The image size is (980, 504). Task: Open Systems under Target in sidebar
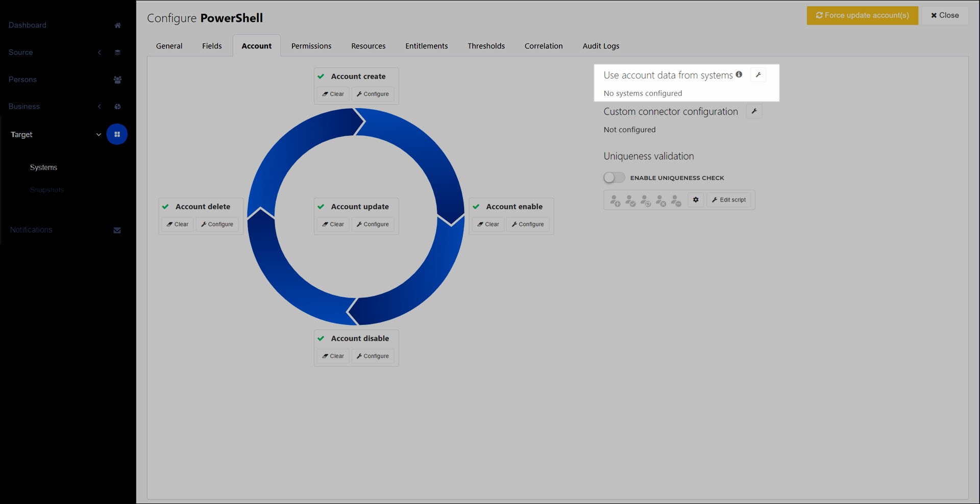(43, 167)
